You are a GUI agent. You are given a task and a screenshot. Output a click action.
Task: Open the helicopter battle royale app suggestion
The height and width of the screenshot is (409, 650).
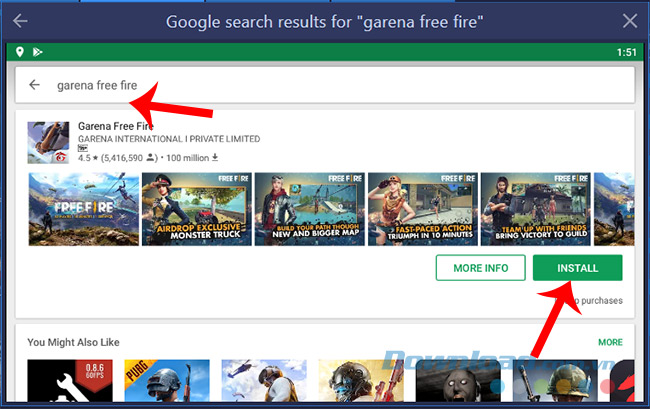tap(264, 381)
